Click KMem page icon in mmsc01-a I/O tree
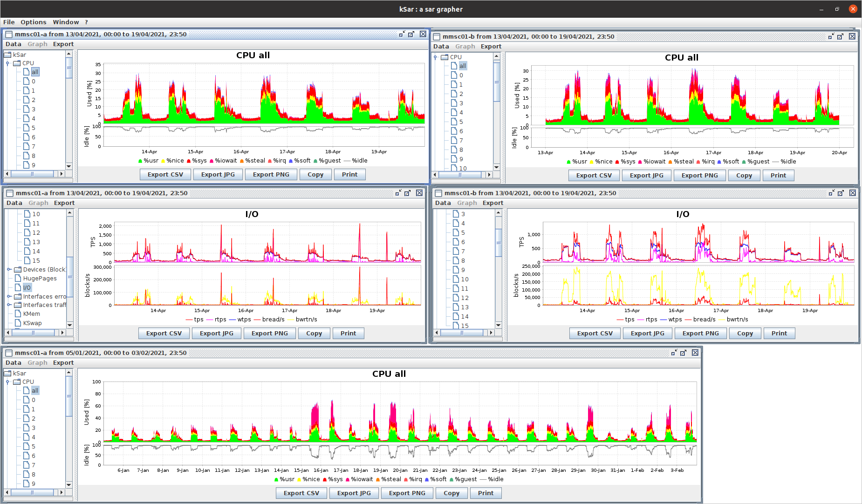 pyautogui.click(x=18, y=313)
